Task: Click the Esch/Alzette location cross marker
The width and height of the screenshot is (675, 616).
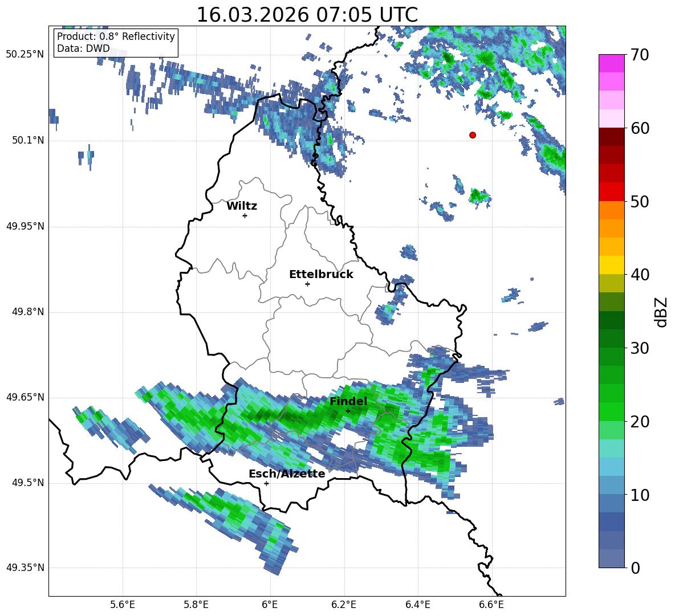Action: (x=266, y=483)
